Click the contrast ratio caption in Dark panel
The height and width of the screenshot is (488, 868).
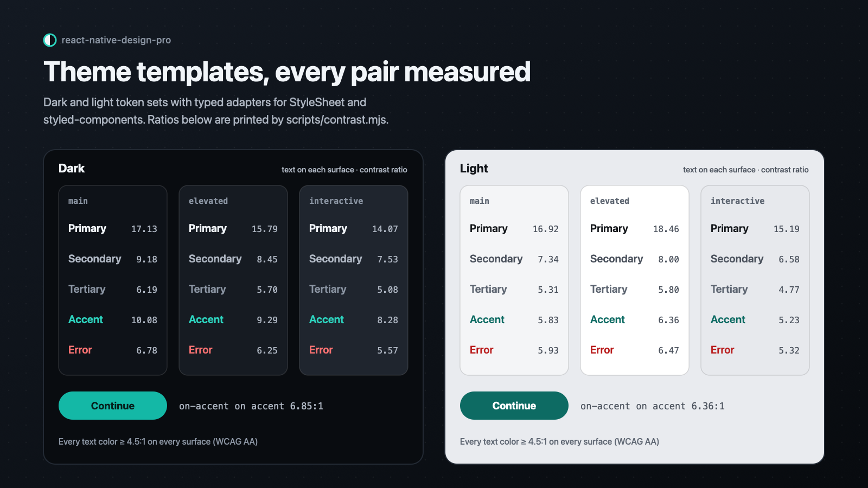[344, 170]
